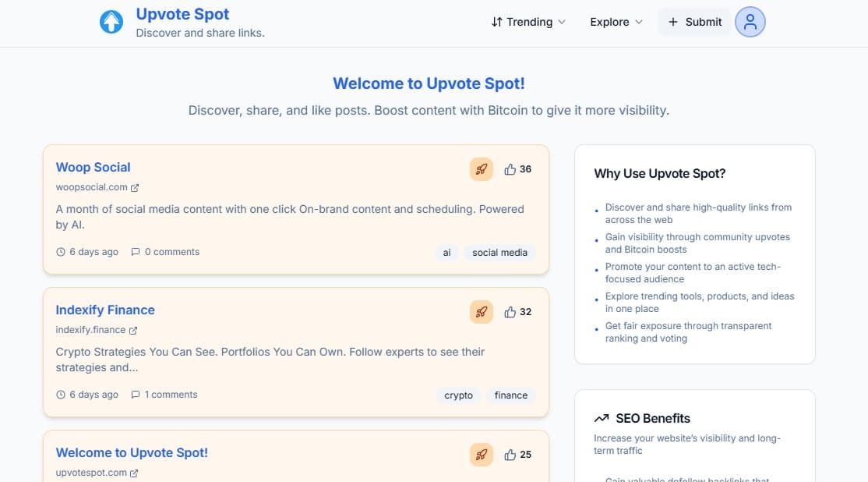
Task: Select the ai tag on Woop Social
Action: pyautogui.click(x=446, y=252)
